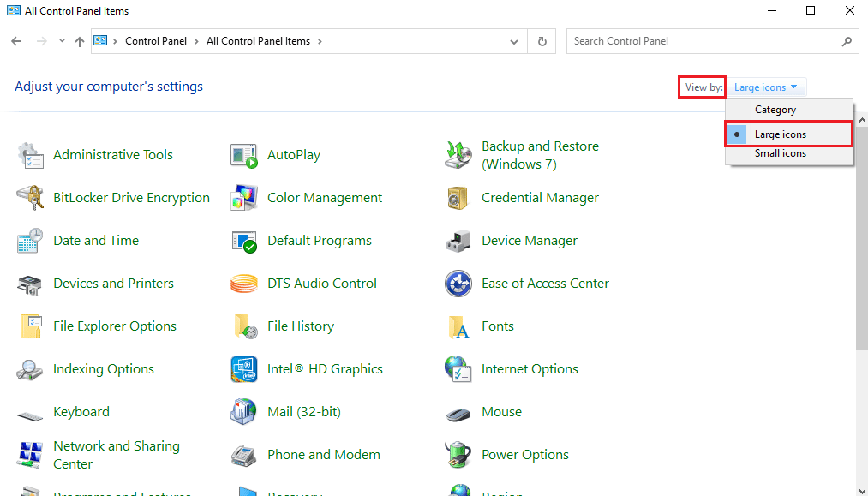Click the Control Panel breadcrumb
This screenshot has height=496, width=868.
(156, 41)
